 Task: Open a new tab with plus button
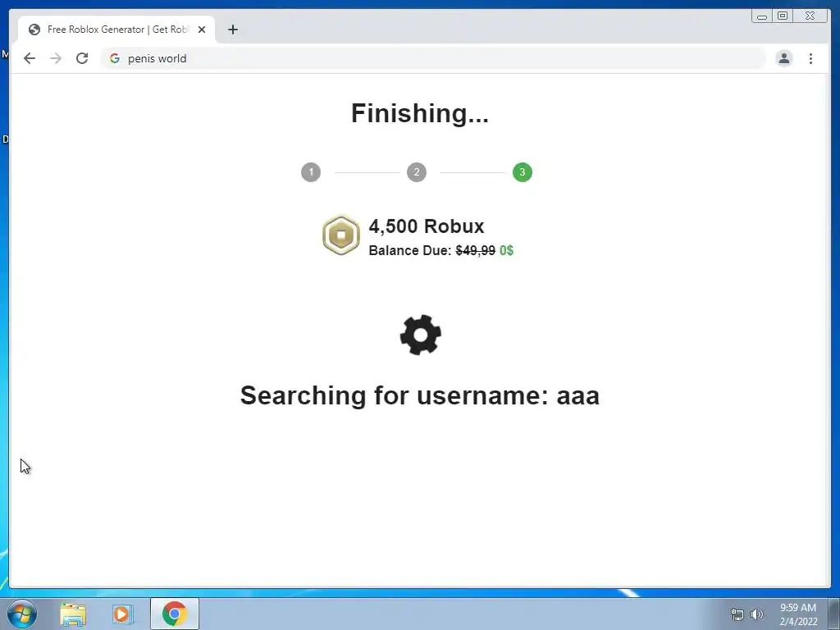tap(232, 30)
